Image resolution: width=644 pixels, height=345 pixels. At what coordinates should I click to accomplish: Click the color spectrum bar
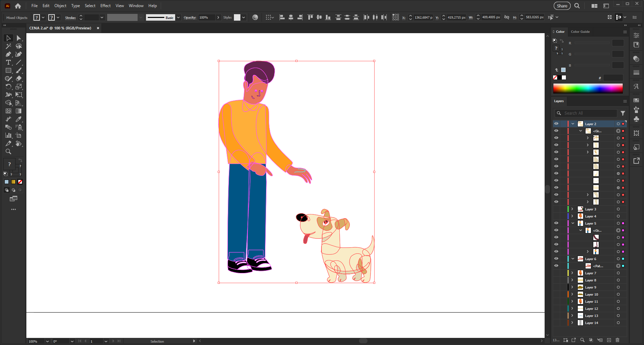click(x=588, y=88)
